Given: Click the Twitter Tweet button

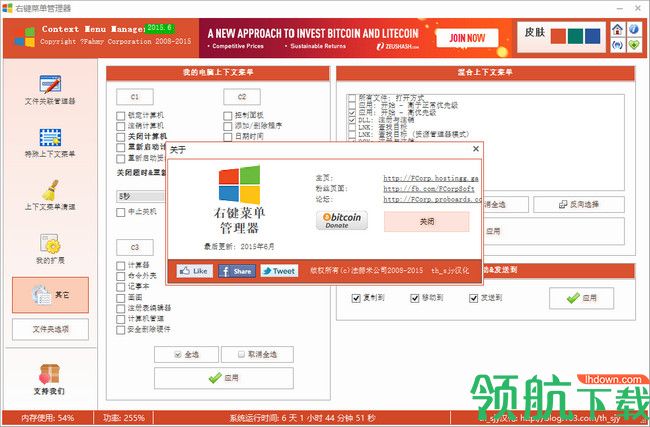Looking at the screenshot, I should click(279, 271).
